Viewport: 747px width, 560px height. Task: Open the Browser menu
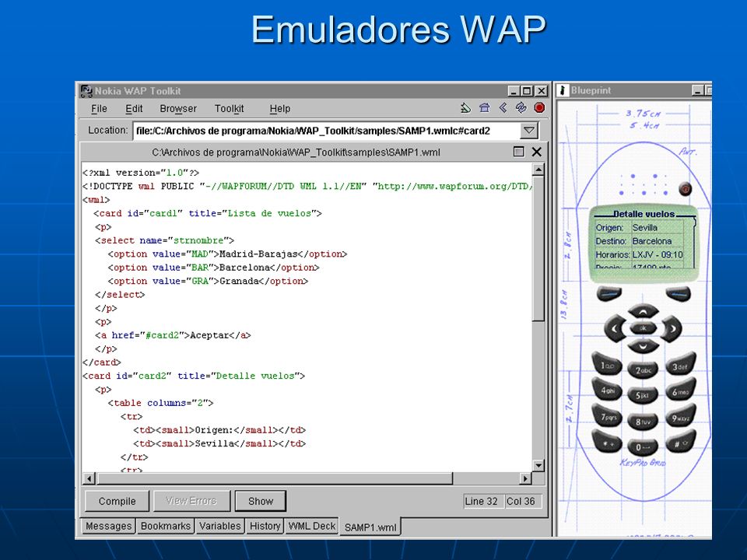click(178, 109)
